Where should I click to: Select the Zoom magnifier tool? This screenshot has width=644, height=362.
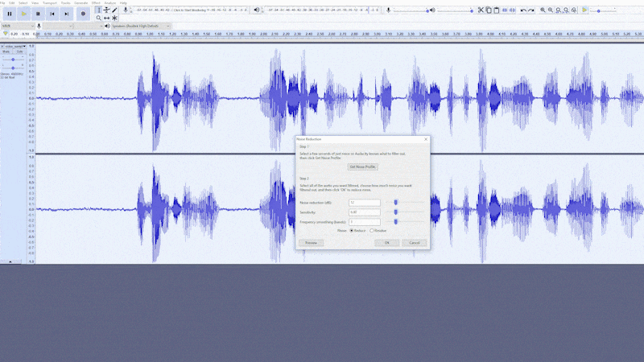(x=98, y=18)
